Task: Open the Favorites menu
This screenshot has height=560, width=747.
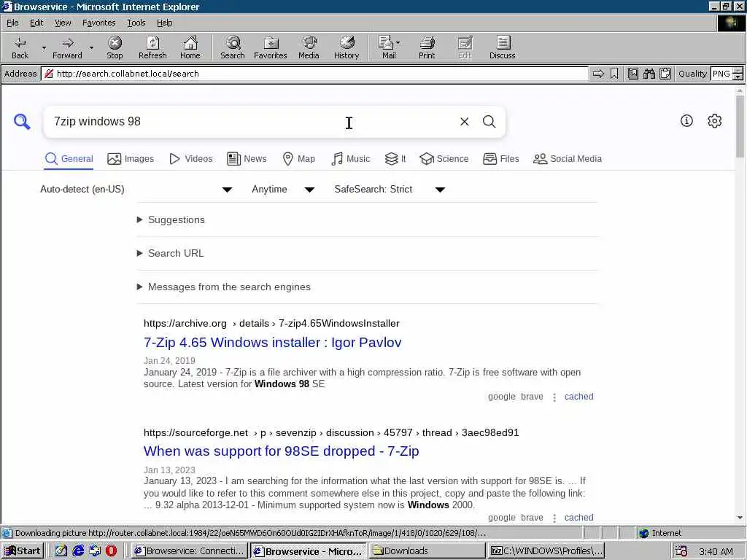Action: pos(98,23)
